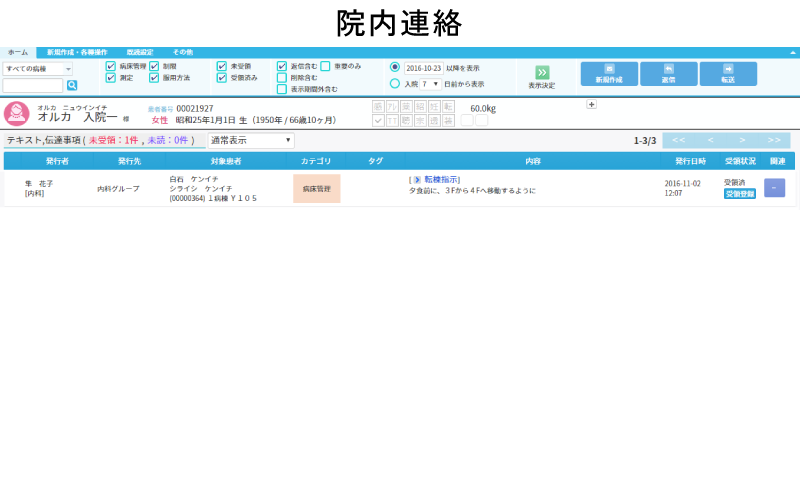
Task: Select the 入院 日前から表示 radio button
Action: coord(395,84)
